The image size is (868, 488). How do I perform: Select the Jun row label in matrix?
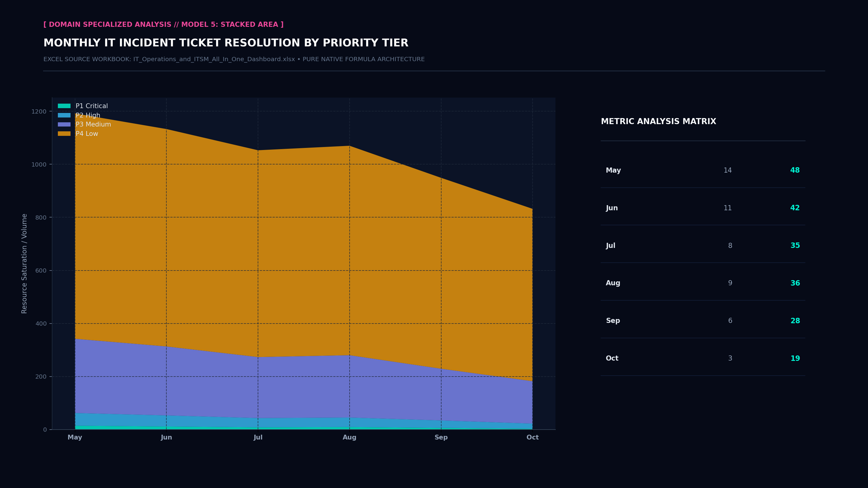click(x=612, y=208)
